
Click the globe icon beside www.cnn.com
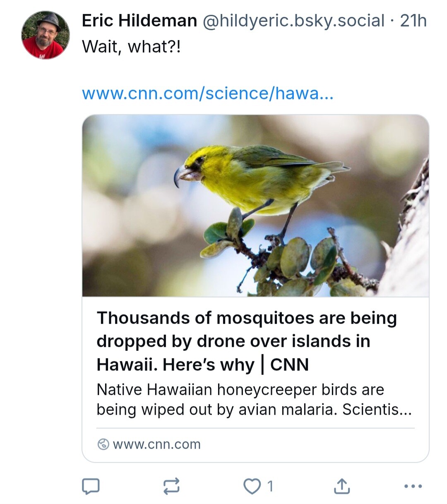(x=103, y=444)
